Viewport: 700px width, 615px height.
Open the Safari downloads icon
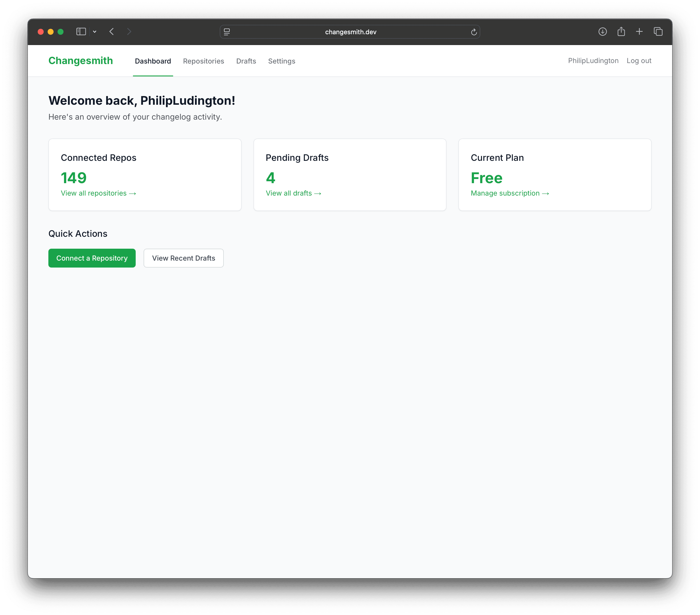tap(603, 32)
